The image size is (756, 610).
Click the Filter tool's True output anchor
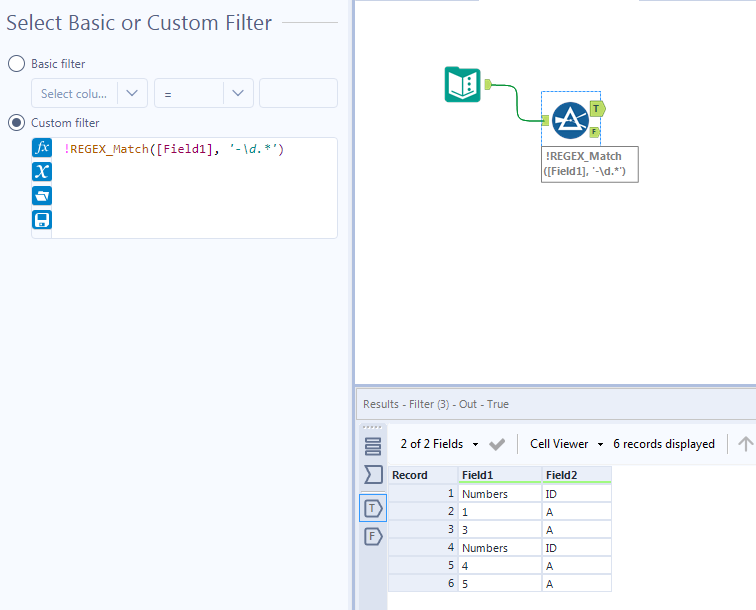coord(597,108)
